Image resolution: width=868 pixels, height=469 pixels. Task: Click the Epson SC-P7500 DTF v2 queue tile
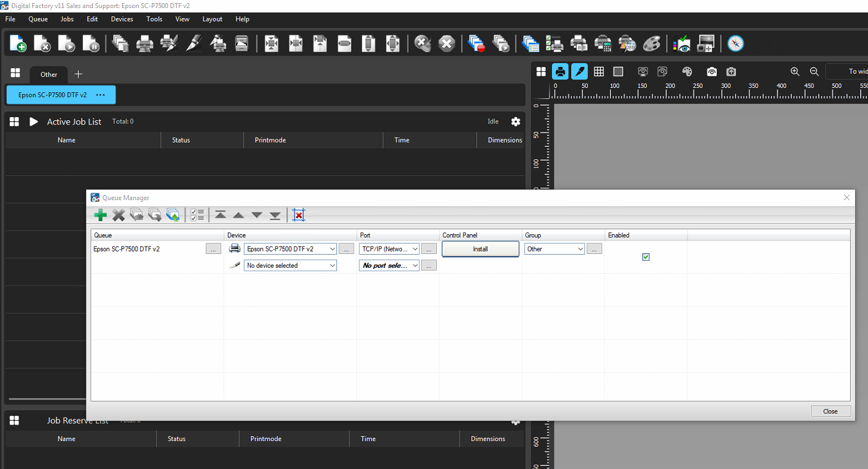[x=61, y=95]
